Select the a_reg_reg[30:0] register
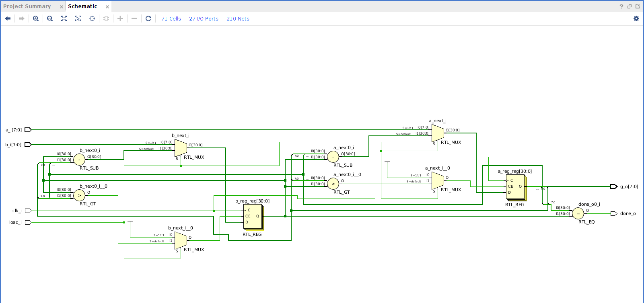 [x=516, y=187]
